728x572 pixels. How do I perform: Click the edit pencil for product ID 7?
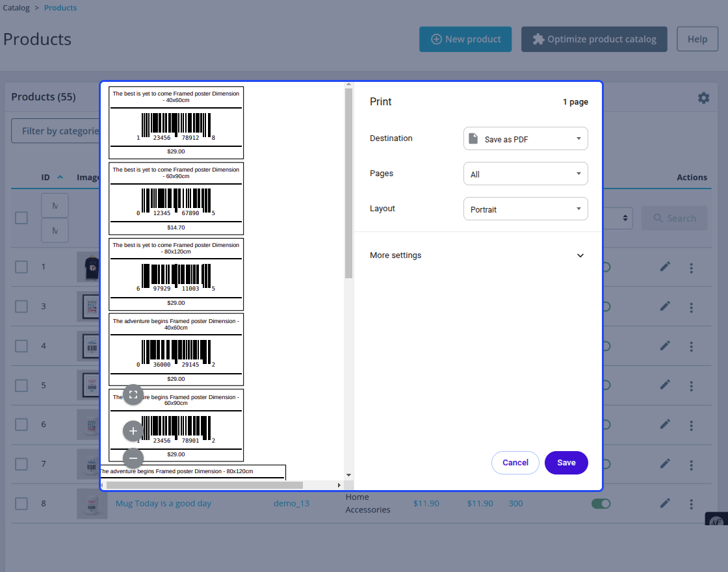pyautogui.click(x=665, y=464)
